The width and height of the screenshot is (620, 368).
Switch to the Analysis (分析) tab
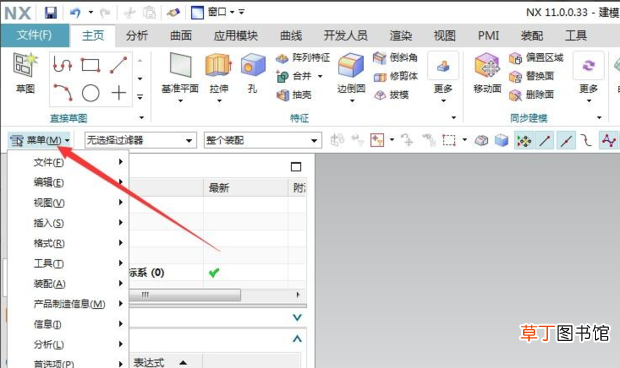click(137, 36)
